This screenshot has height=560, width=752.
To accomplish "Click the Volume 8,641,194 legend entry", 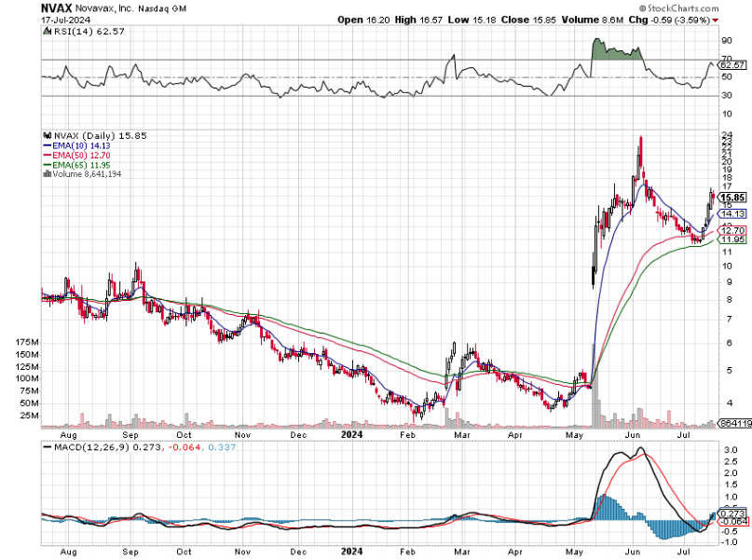I will 87,174.
